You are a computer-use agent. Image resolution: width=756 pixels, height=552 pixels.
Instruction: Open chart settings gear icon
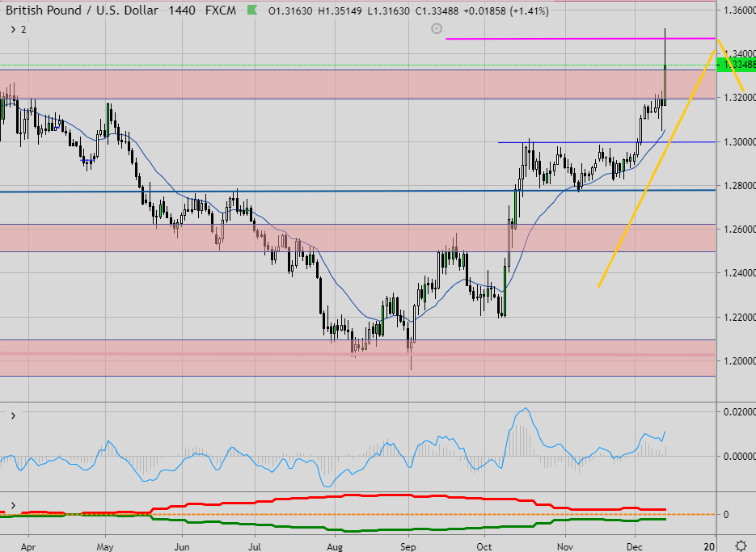coord(741,546)
